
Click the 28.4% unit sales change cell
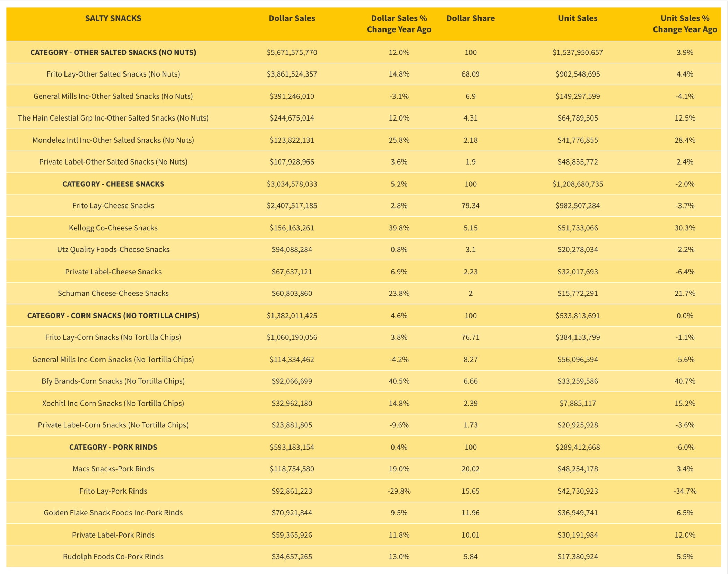pyautogui.click(x=685, y=140)
